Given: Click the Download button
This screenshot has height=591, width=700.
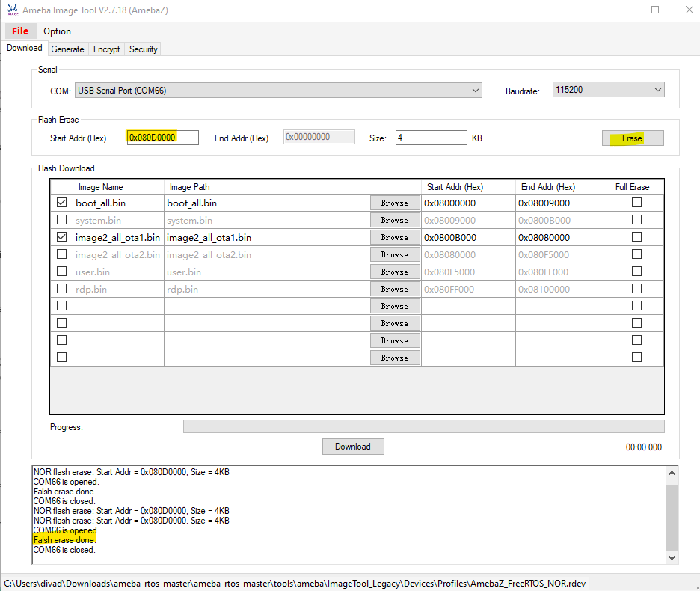Looking at the screenshot, I should pos(353,447).
